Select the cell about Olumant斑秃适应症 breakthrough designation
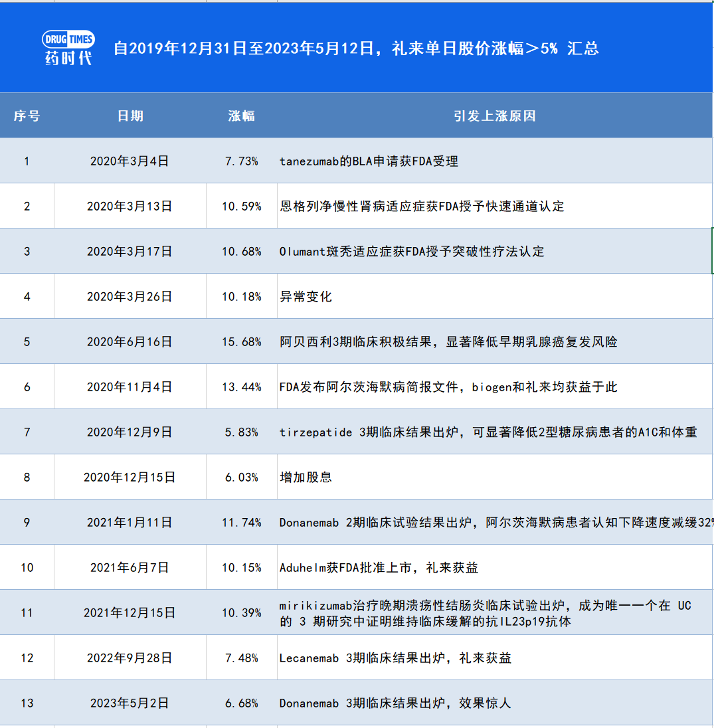Screen dimensions: 714x728 click(x=412, y=251)
